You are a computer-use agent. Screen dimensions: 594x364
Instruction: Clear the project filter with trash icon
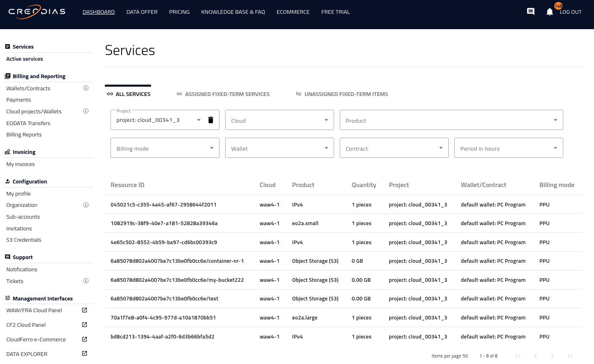point(211,120)
